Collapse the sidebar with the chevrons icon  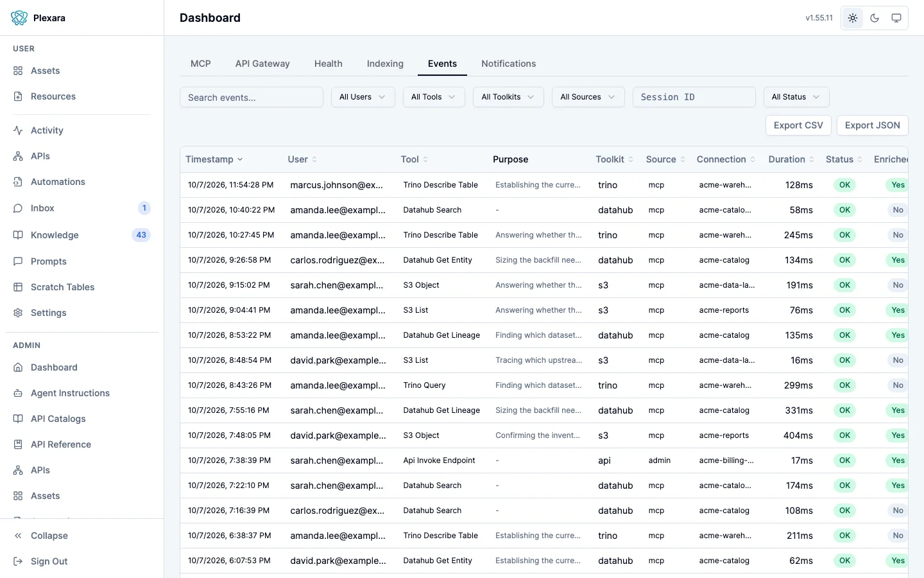(x=18, y=536)
